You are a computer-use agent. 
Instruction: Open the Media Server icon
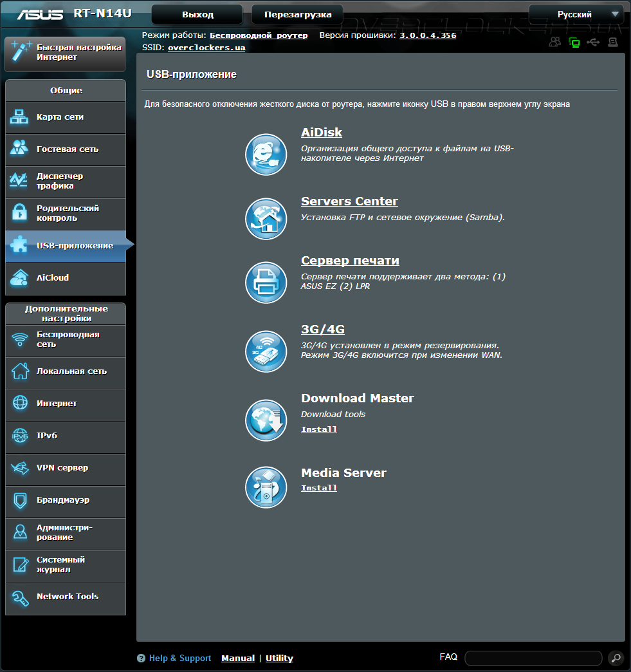pyautogui.click(x=266, y=487)
